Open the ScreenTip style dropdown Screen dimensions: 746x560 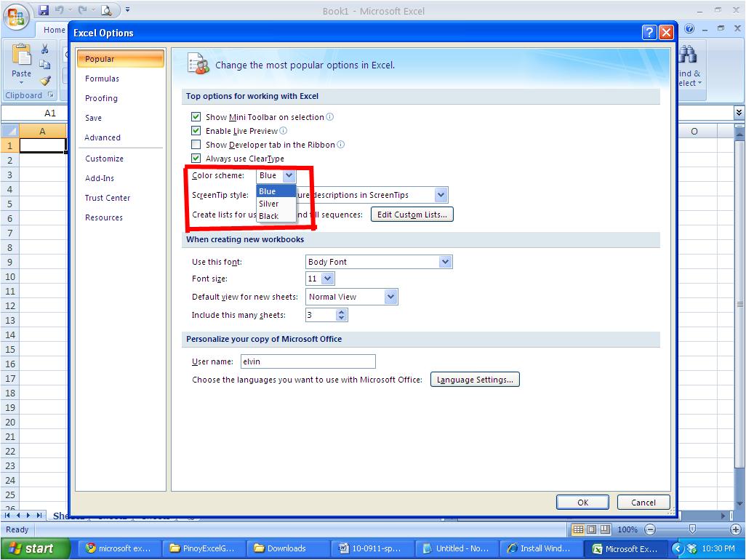point(441,194)
